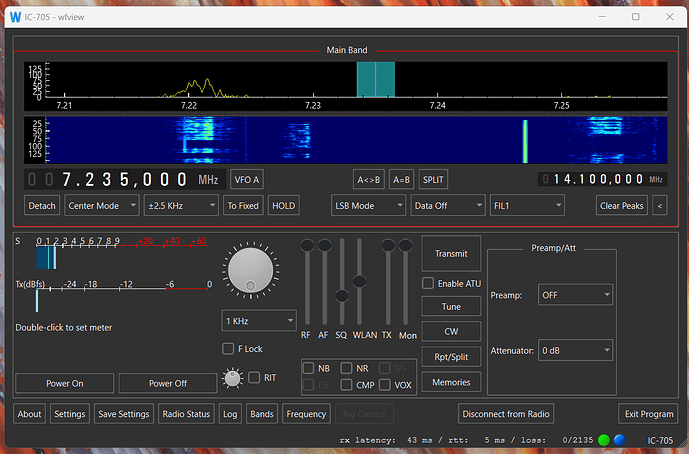The height and width of the screenshot is (454, 689).
Task: Click the Power On button
Action: click(x=65, y=383)
